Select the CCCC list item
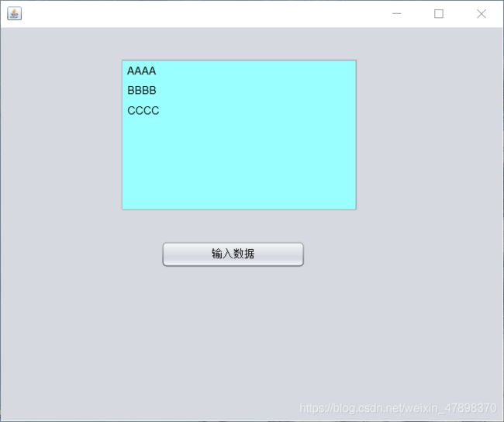Screen dimensions: 504x422 click(239, 110)
